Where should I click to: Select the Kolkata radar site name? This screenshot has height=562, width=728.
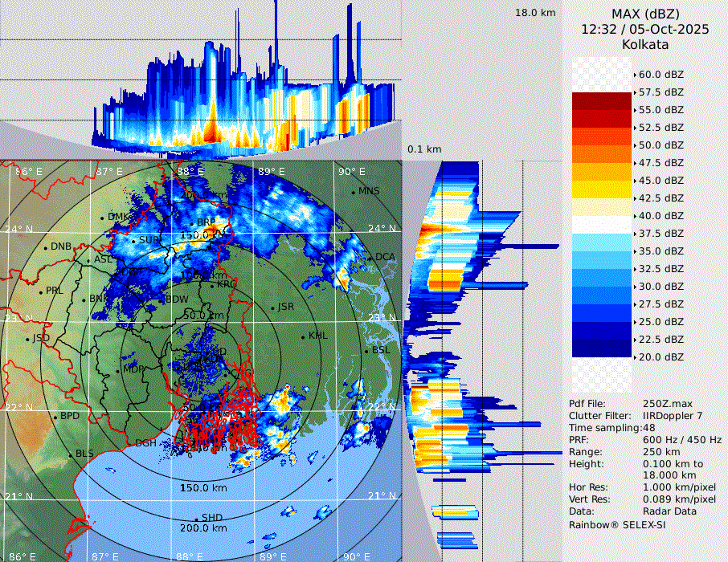click(x=645, y=44)
